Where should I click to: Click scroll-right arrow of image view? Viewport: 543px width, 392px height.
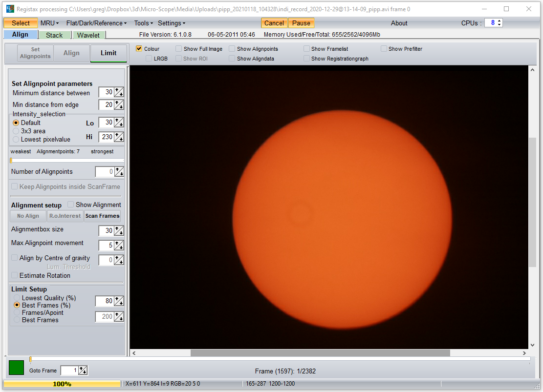[x=524, y=353]
